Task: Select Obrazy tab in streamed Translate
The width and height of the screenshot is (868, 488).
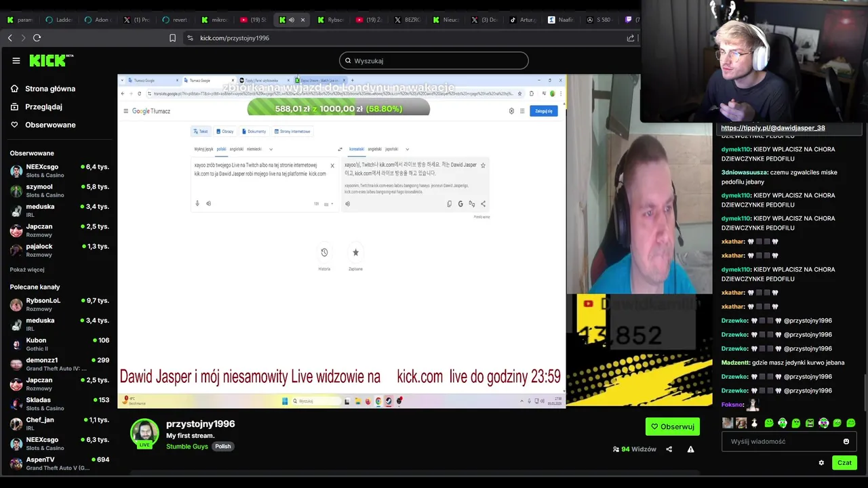Action: pos(224,131)
